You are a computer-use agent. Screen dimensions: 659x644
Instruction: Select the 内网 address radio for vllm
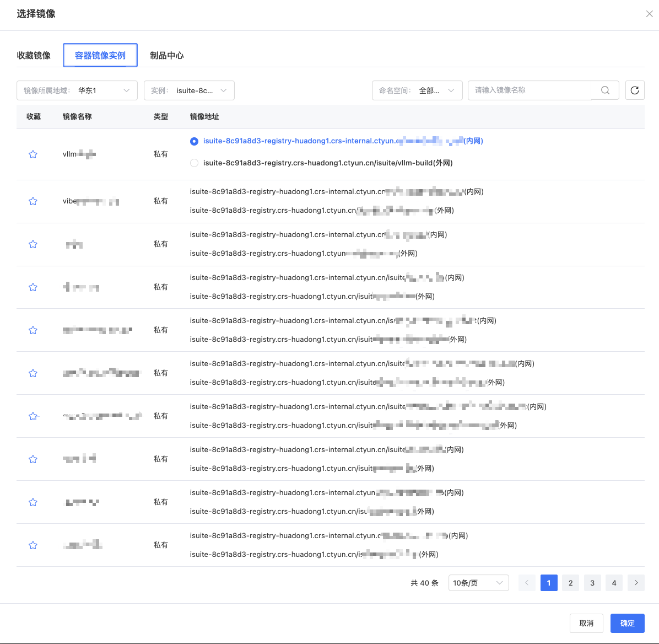click(x=194, y=141)
